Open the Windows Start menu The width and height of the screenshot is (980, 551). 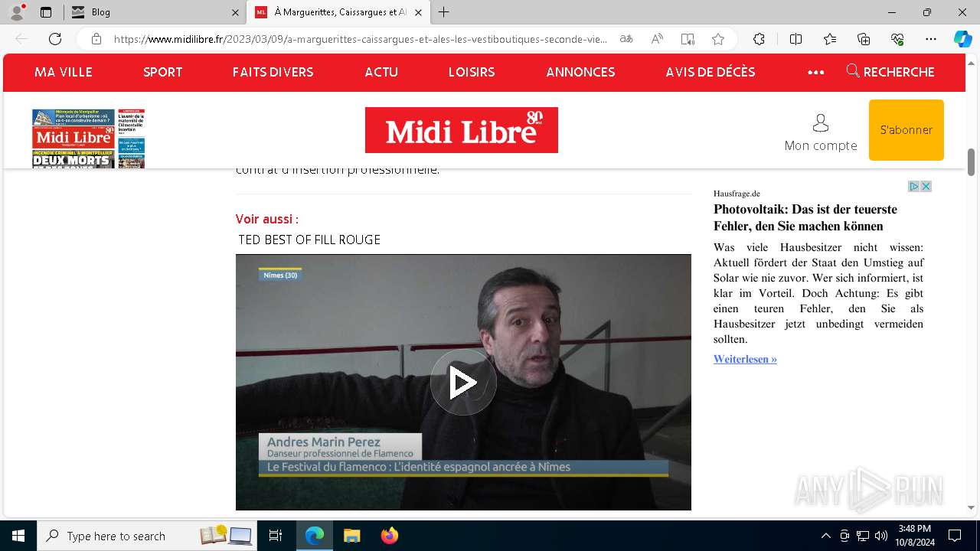pyautogui.click(x=18, y=536)
